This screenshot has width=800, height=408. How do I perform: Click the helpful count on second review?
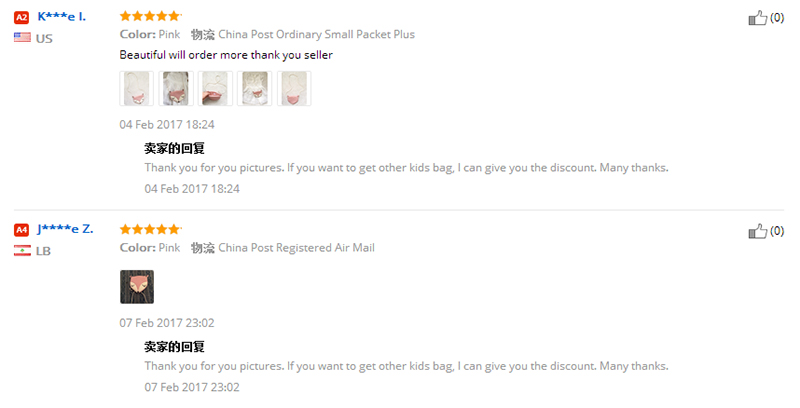point(777,232)
